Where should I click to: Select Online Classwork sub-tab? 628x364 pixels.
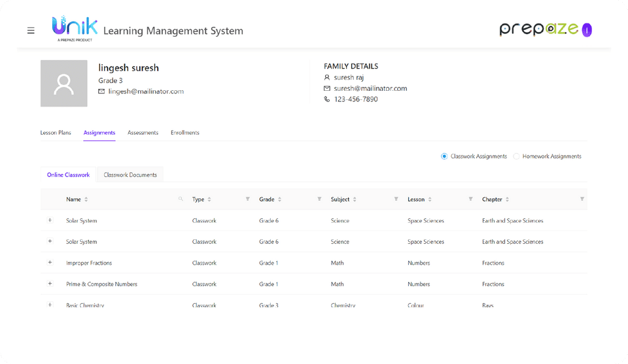coord(69,174)
